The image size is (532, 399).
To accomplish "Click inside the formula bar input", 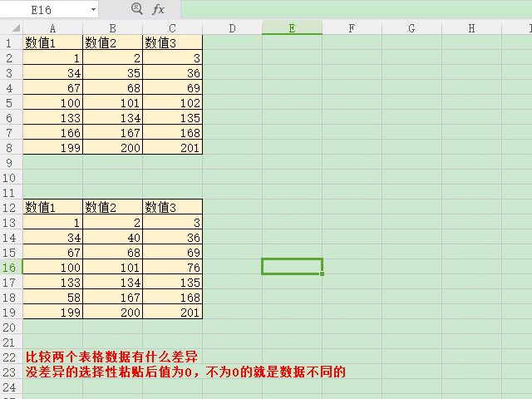I will pyautogui.click(x=357, y=9).
